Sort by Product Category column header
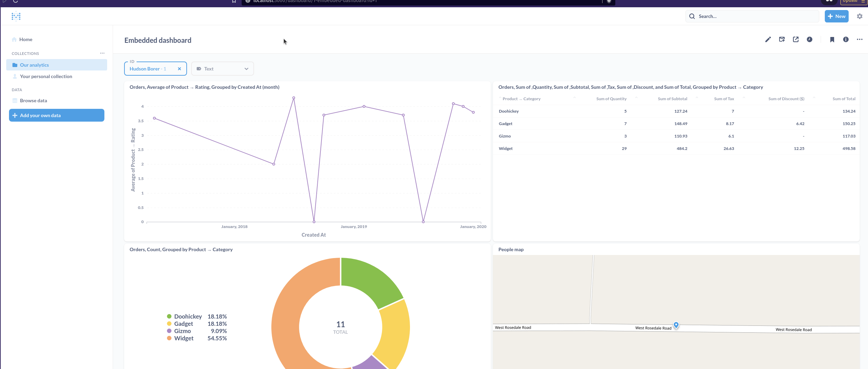The height and width of the screenshot is (369, 868). [522, 98]
